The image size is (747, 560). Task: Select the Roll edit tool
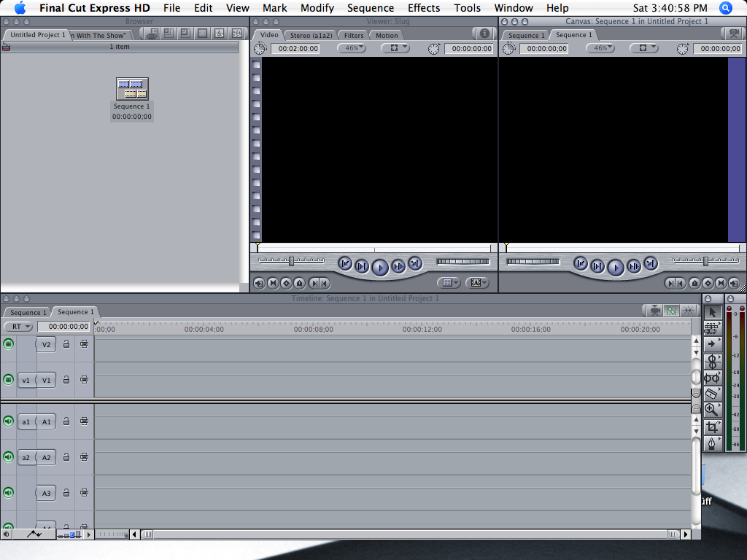click(x=712, y=360)
